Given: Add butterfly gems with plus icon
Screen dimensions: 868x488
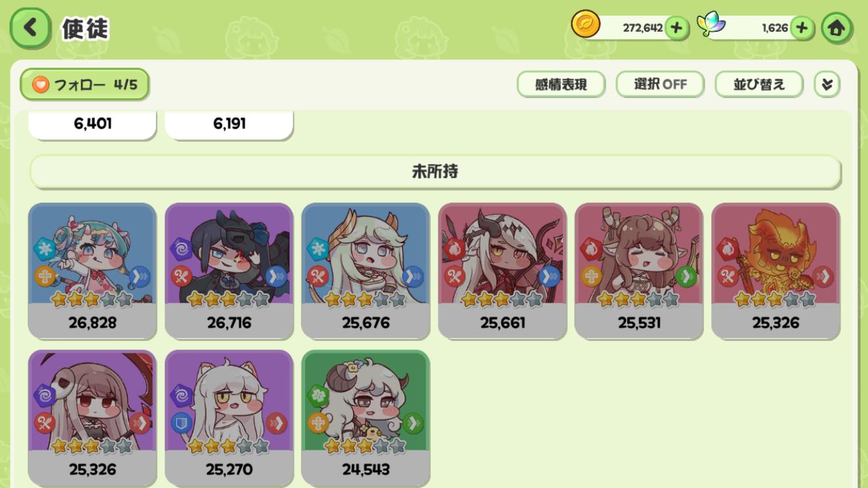Looking at the screenshot, I should tap(802, 28).
